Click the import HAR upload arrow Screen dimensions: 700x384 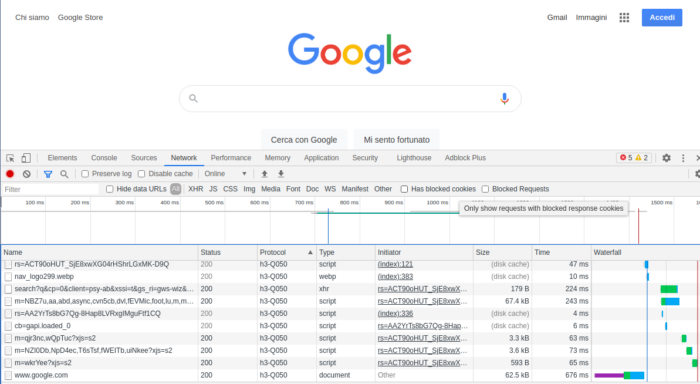264,174
